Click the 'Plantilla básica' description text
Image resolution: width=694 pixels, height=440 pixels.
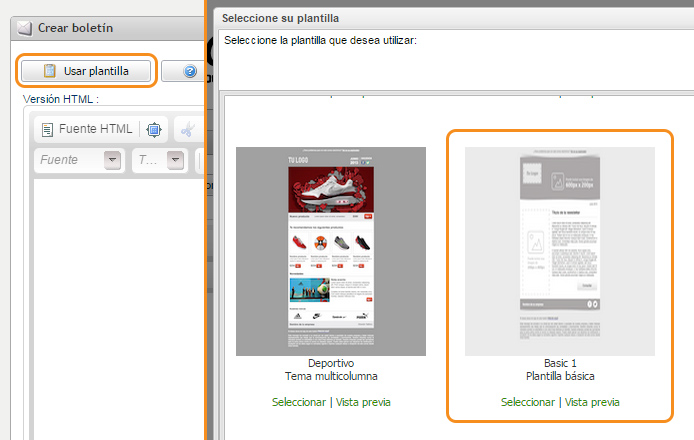560,376
